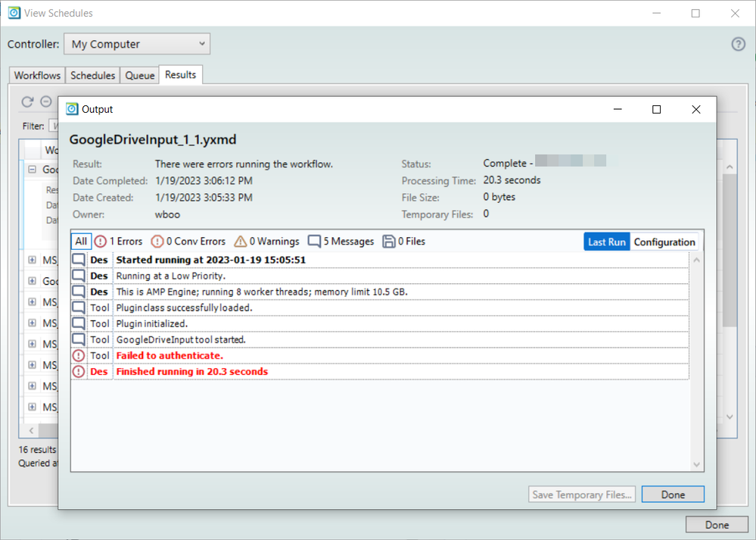Filter log by 0 Warnings
Viewport: 756px width, 540px height.
(266, 242)
